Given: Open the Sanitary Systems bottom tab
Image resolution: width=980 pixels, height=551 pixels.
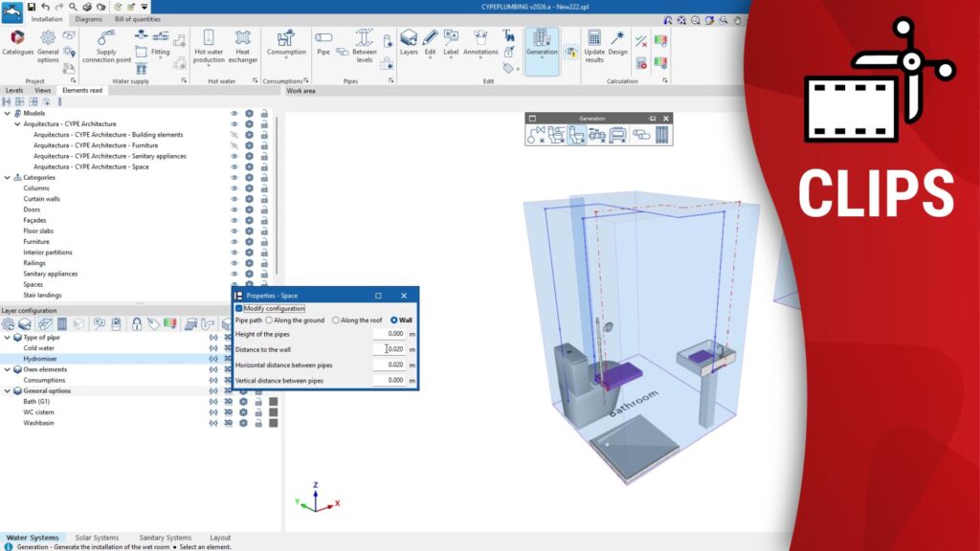Looking at the screenshot, I should coord(165,538).
